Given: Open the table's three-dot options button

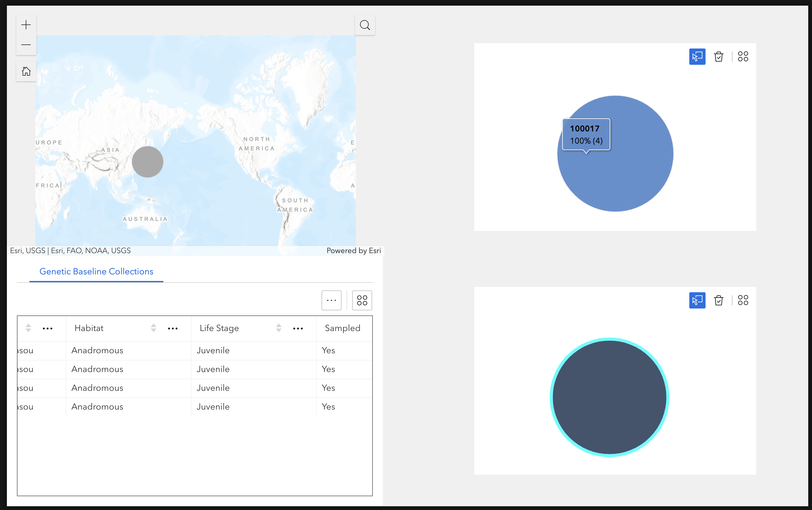Looking at the screenshot, I should pyautogui.click(x=331, y=300).
